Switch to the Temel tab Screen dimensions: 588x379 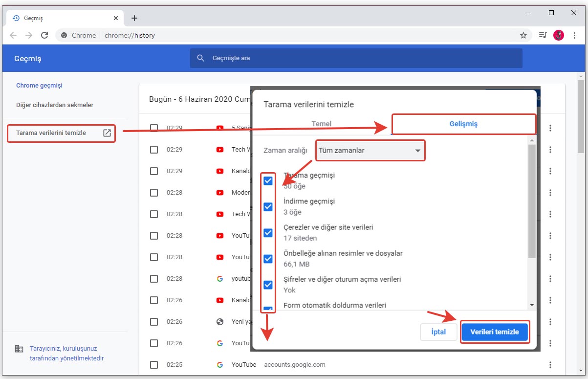[x=321, y=124]
